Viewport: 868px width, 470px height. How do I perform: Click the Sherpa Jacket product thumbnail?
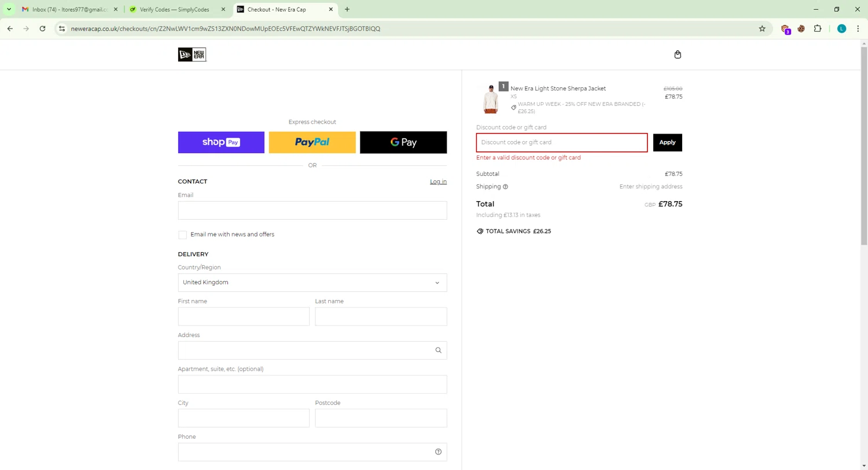tap(491, 98)
